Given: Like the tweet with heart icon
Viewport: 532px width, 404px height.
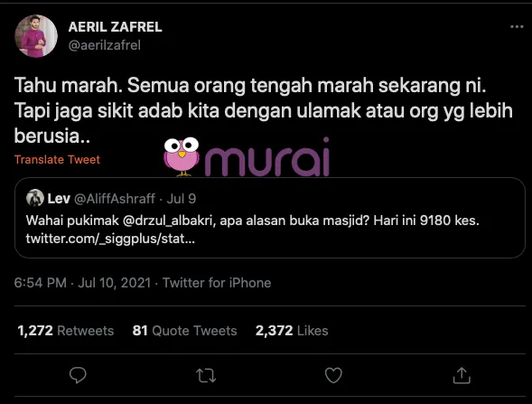Looking at the screenshot, I should click(x=333, y=375).
